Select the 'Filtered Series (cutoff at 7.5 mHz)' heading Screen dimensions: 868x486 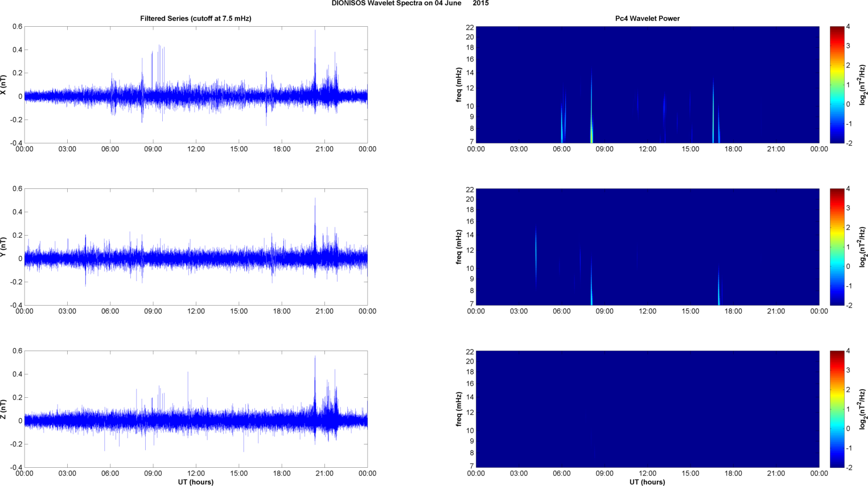(x=196, y=18)
